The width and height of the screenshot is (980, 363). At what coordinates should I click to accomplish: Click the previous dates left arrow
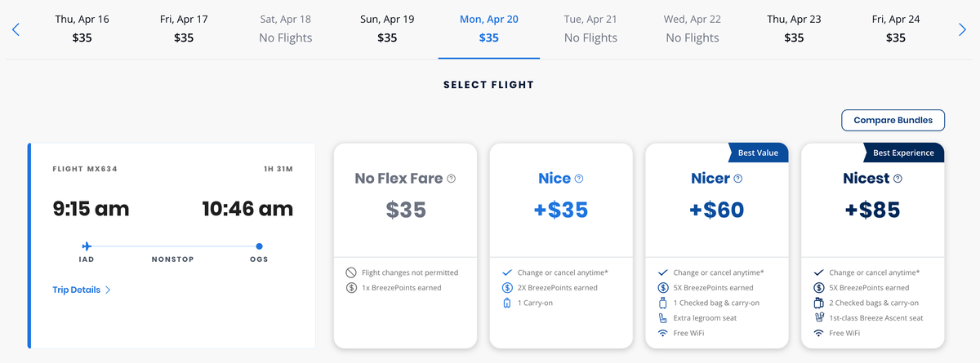pyautogui.click(x=16, y=29)
